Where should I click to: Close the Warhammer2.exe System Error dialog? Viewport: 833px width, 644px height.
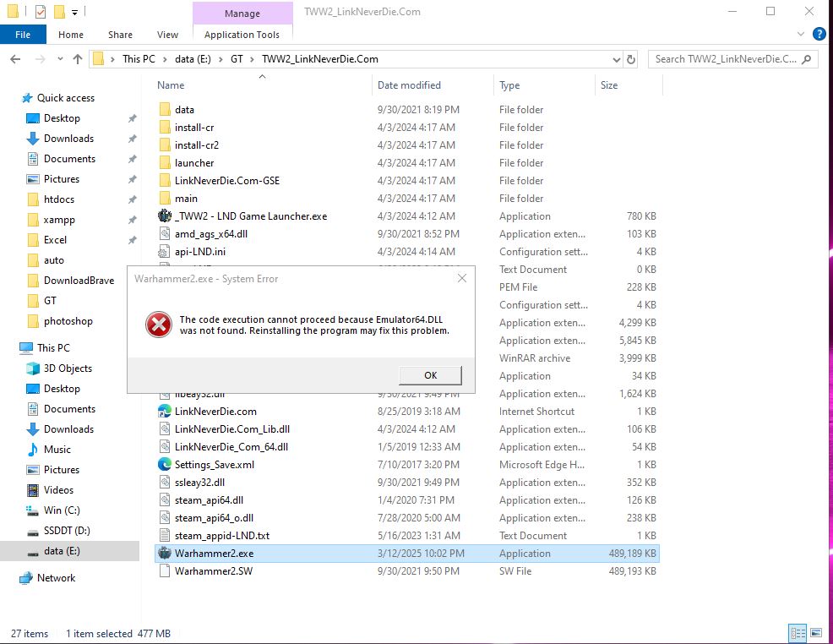click(x=461, y=278)
